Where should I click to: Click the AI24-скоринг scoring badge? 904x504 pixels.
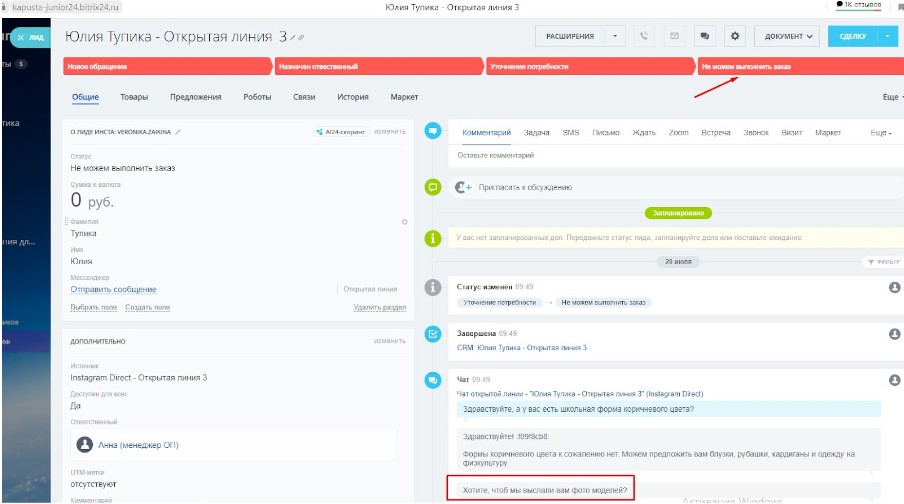tap(341, 131)
